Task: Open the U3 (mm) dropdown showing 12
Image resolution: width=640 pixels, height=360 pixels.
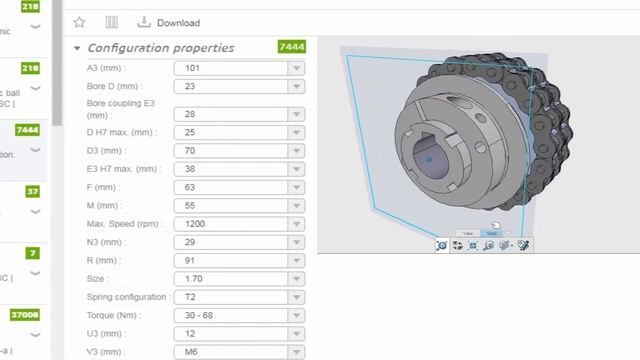Action: coord(239,334)
